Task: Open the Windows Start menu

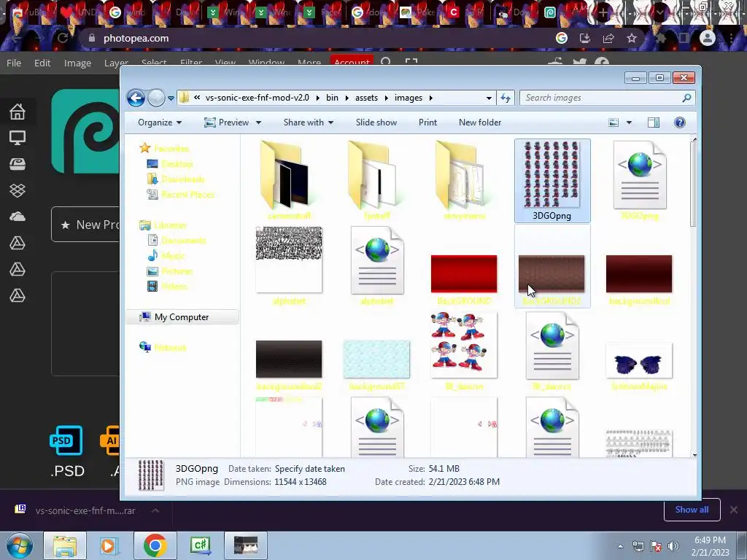Action: coord(19,545)
